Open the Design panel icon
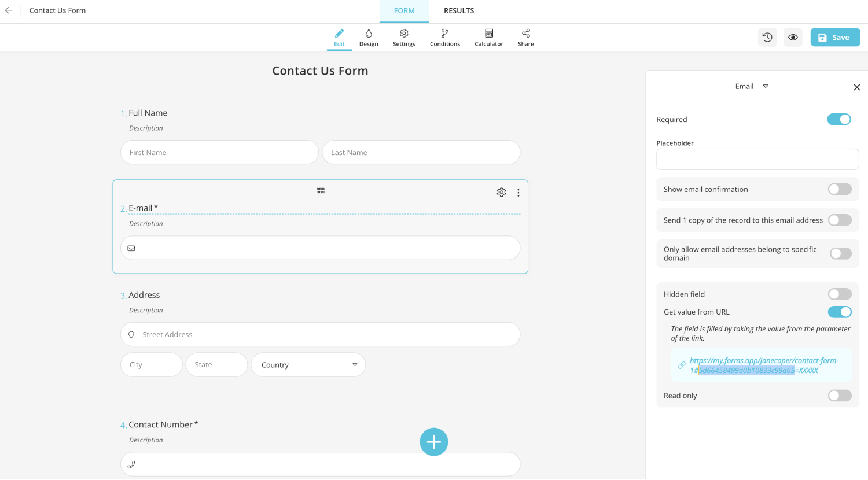This screenshot has width=868, height=480. (x=369, y=34)
